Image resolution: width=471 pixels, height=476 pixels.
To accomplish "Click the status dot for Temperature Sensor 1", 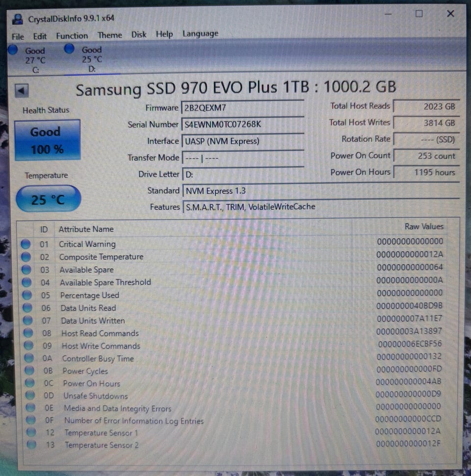I will [x=31, y=432].
